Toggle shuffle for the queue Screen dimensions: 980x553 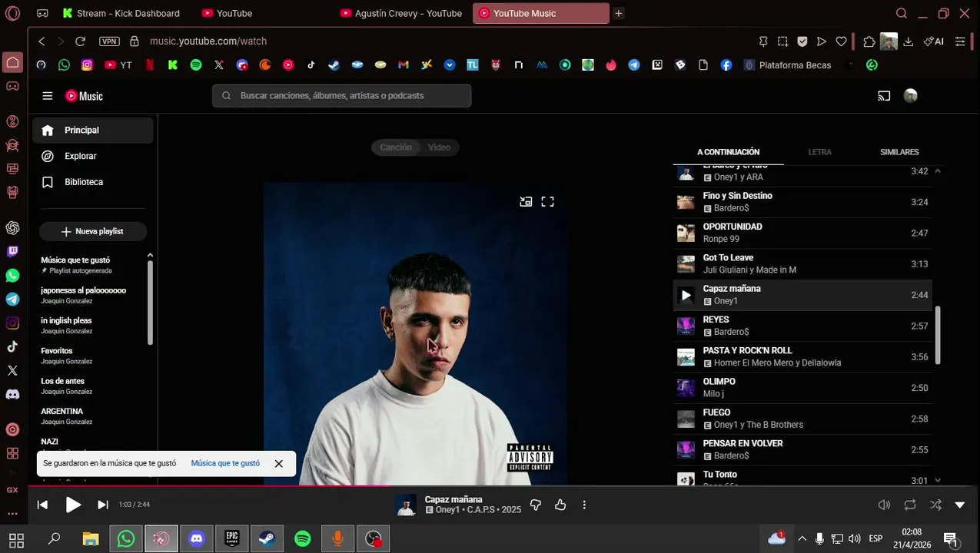[x=935, y=505]
